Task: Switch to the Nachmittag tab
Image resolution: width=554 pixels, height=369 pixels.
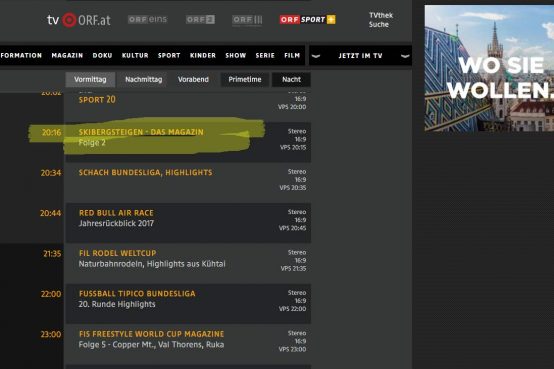Action: pyautogui.click(x=143, y=80)
